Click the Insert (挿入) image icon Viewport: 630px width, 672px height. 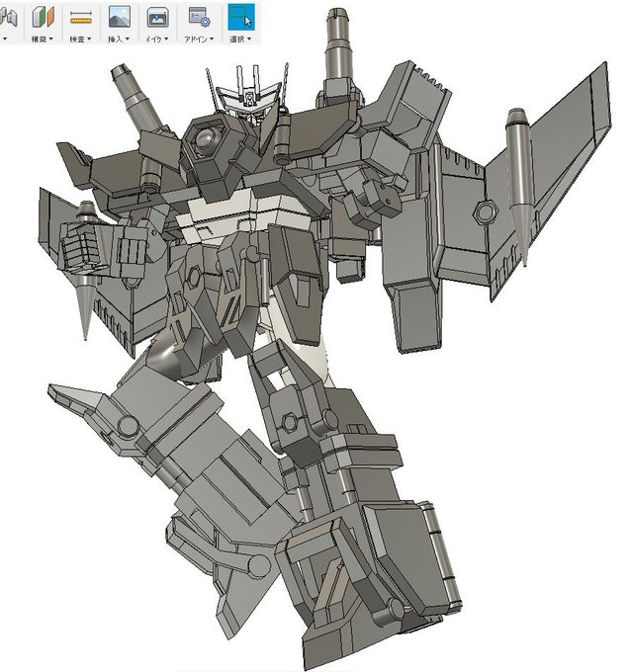pyautogui.click(x=120, y=17)
